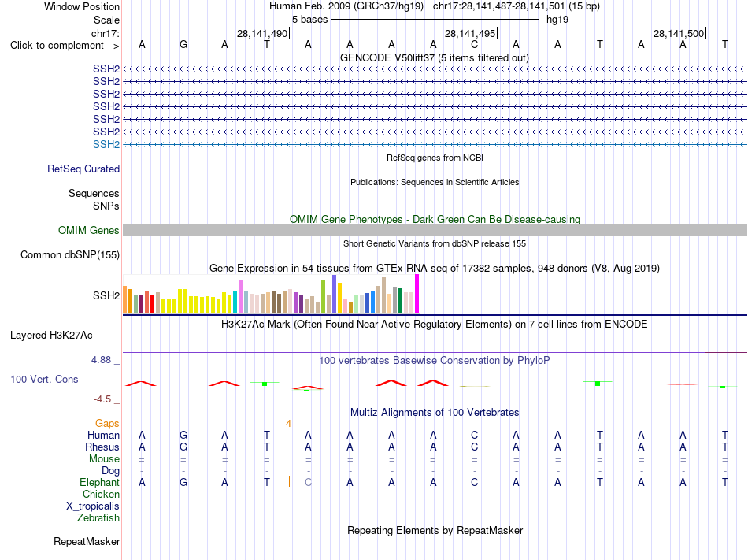Click position marker 28,141,495
This screenshot has height=560, width=748.
point(470,33)
